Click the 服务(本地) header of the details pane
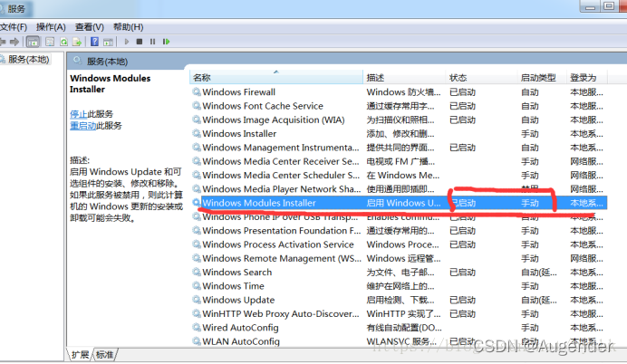The image size is (627, 364). click(107, 62)
